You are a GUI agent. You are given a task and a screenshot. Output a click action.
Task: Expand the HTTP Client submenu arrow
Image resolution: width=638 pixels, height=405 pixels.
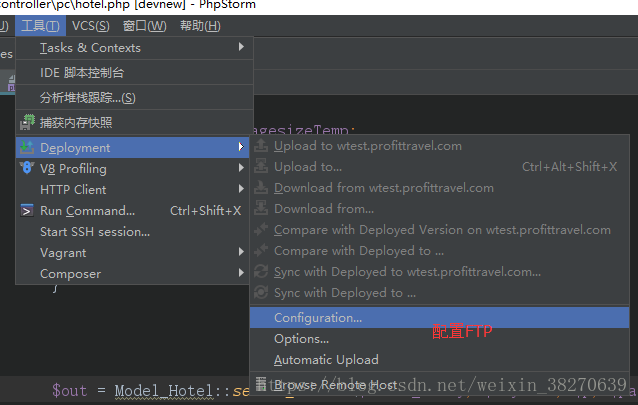241,189
